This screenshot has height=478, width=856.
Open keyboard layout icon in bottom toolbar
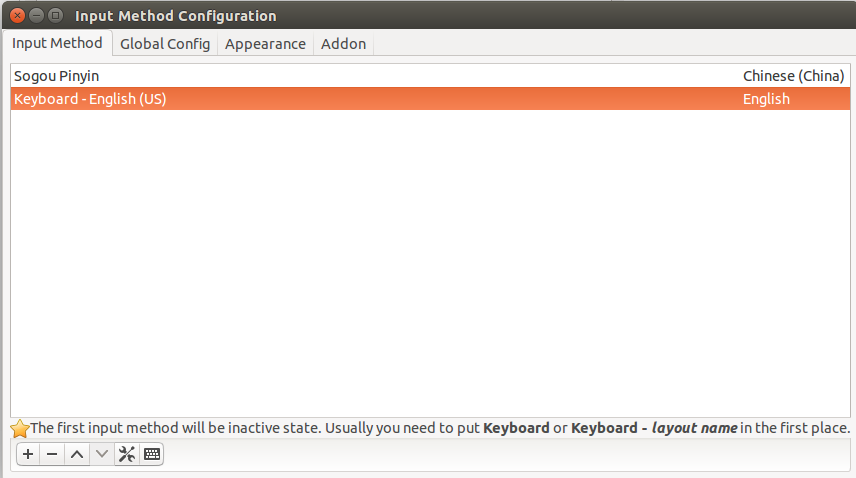[152, 454]
